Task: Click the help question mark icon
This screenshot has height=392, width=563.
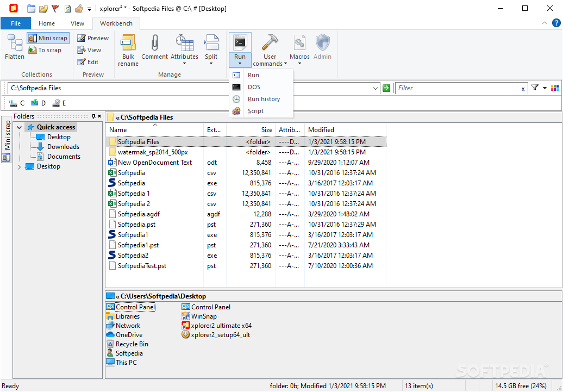Action: tap(556, 23)
